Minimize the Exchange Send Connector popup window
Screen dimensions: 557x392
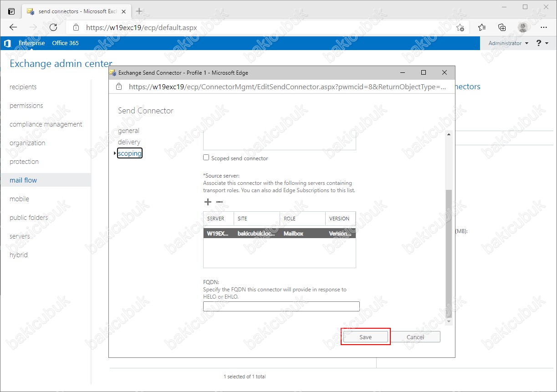pos(403,72)
